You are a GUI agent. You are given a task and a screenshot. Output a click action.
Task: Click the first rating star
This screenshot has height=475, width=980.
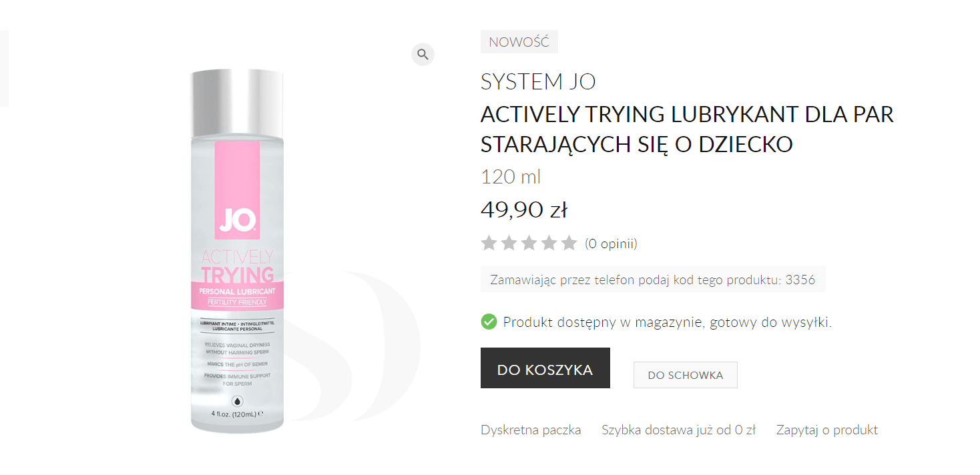489,243
